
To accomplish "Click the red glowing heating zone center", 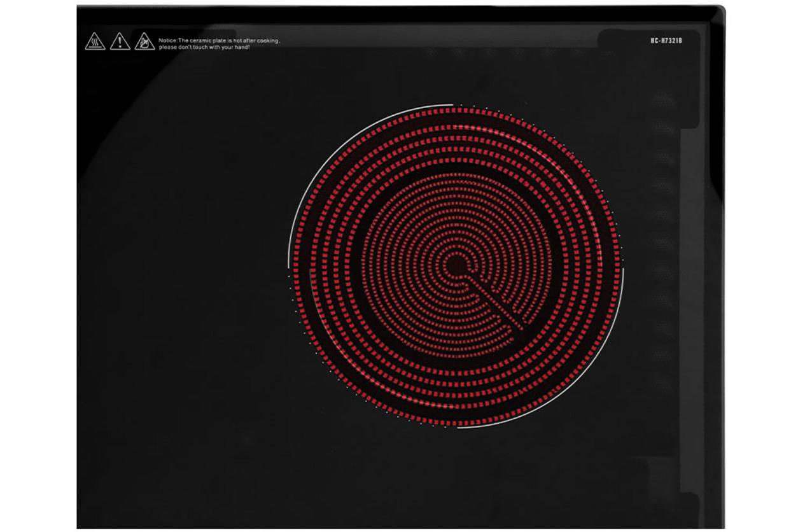I will click(x=456, y=265).
